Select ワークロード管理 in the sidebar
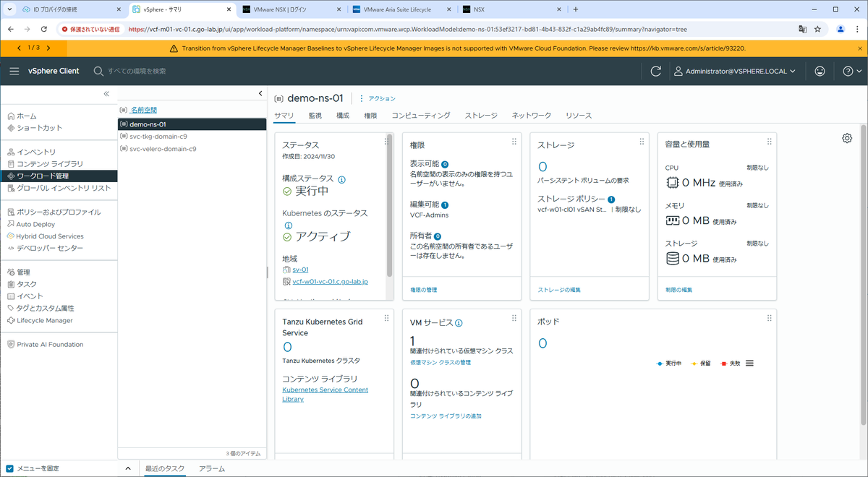This screenshot has width=868, height=477. 58,176
